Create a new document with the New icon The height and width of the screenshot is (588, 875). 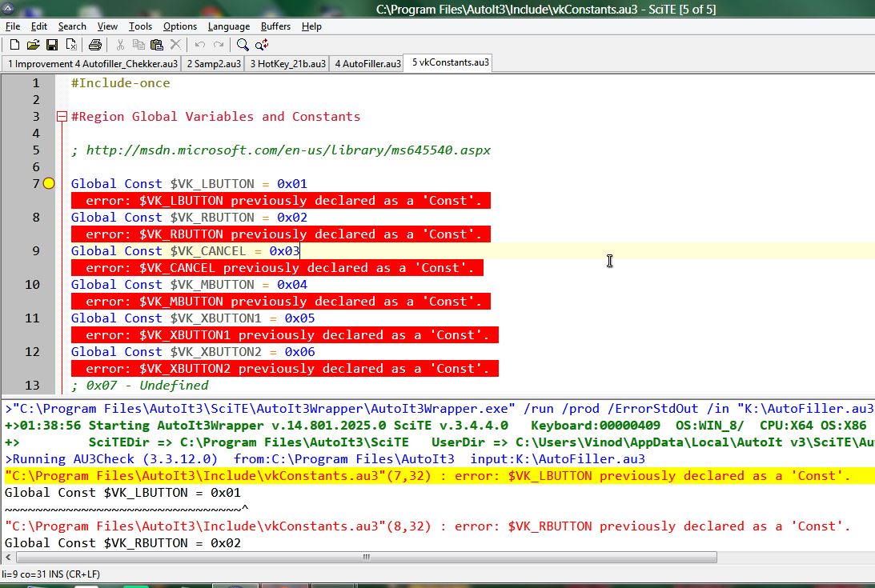pyautogui.click(x=15, y=45)
